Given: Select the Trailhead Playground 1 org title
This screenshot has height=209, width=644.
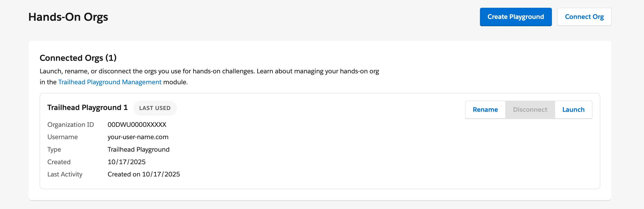Looking at the screenshot, I should pos(87,108).
